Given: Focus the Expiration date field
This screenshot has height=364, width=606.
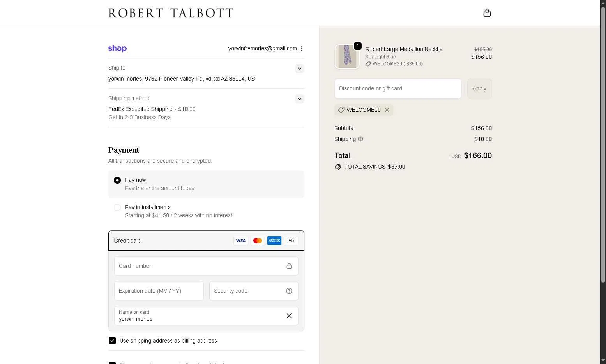Looking at the screenshot, I should pos(159,291).
